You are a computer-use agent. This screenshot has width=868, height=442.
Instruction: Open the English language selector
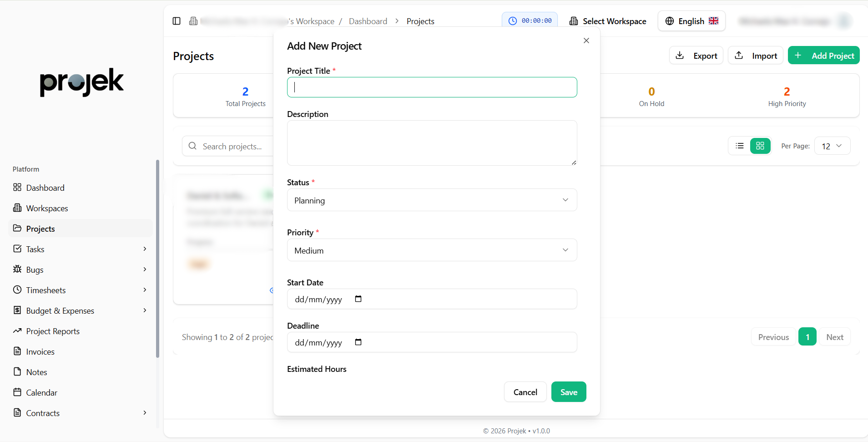pos(691,21)
